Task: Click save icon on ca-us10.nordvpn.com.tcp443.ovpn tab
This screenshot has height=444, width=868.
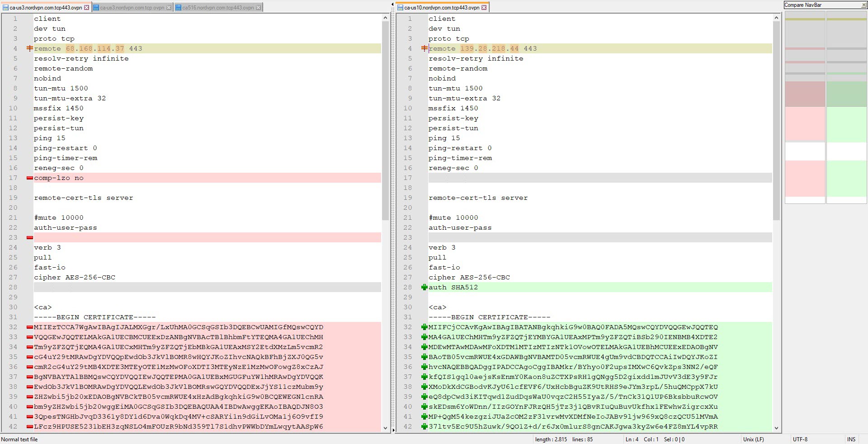Action: (x=400, y=8)
